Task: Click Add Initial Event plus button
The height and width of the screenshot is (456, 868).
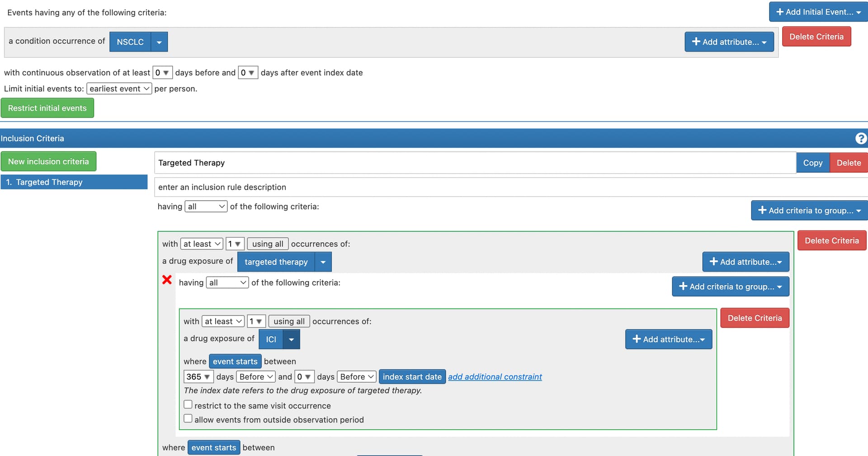Action: tap(818, 12)
